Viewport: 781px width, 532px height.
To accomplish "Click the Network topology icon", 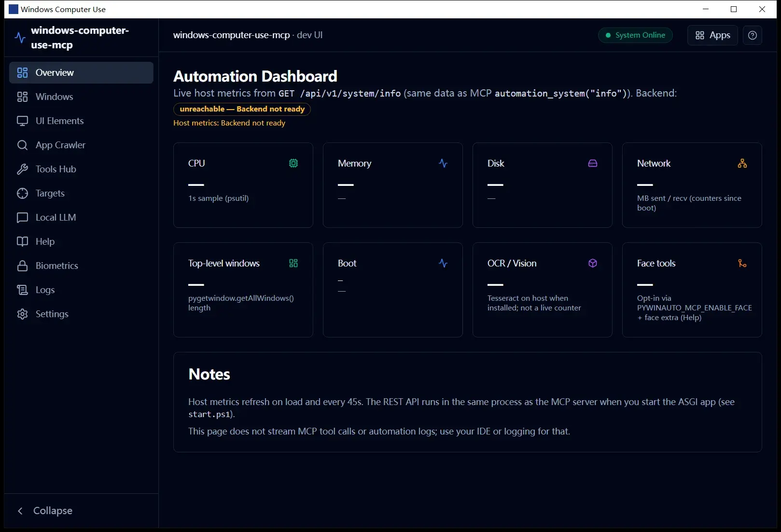I will (742, 163).
